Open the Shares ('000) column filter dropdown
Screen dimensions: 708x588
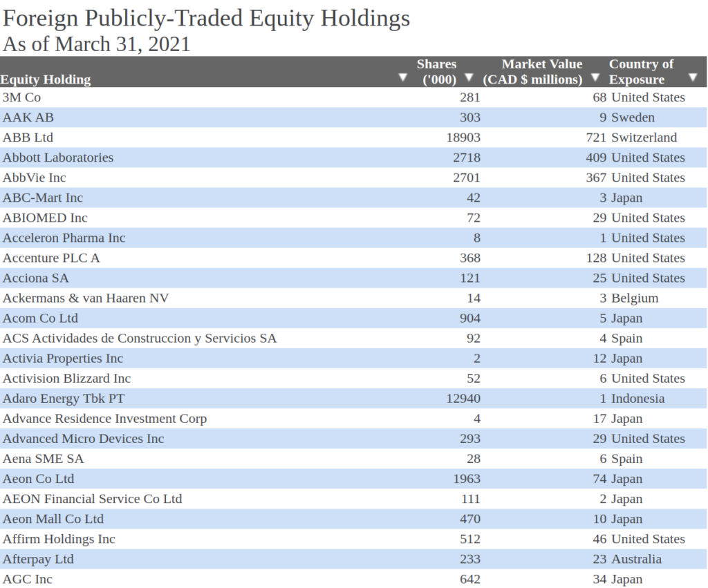pyautogui.click(x=469, y=77)
